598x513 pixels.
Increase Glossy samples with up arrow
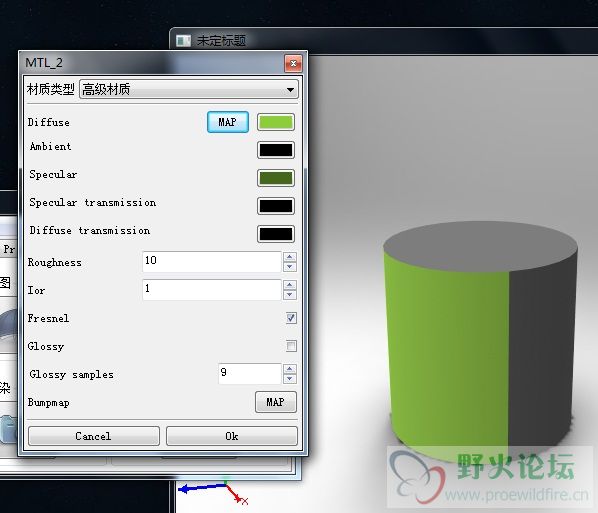pos(289,368)
